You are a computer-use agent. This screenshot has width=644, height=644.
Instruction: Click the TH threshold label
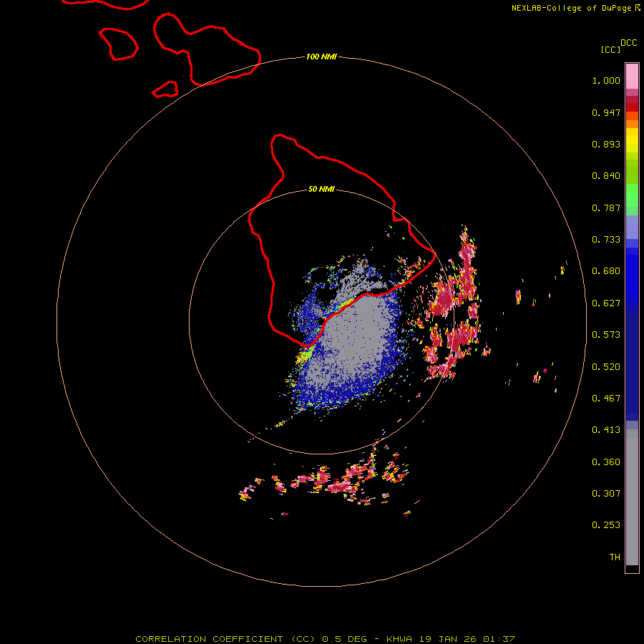coord(615,557)
